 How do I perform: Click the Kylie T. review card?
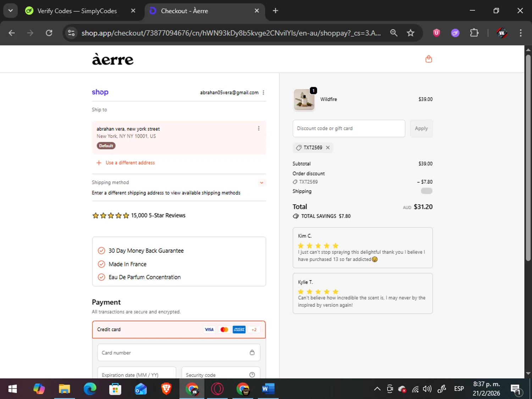pos(362,293)
